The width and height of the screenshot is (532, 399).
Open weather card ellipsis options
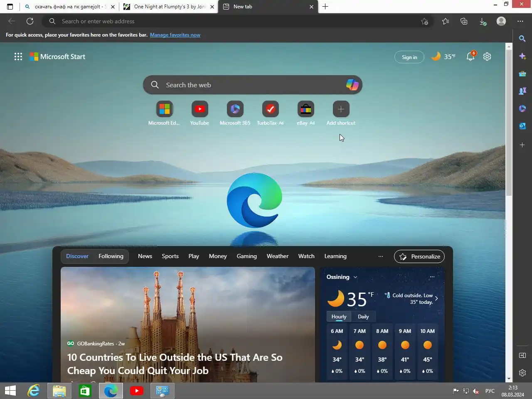coord(432,277)
